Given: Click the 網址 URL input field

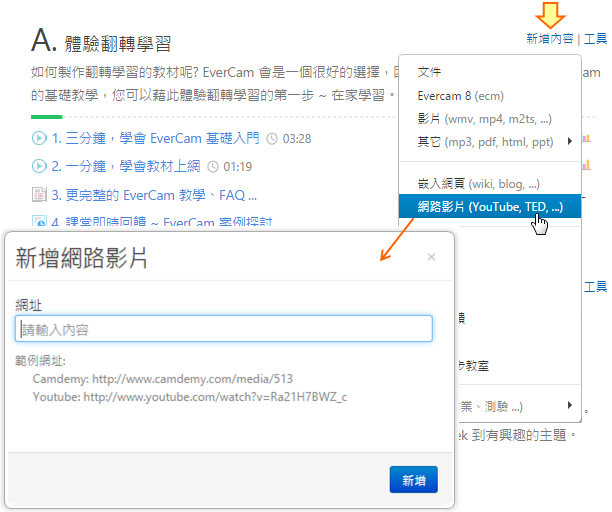Looking at the screenshot, I should coord(224,329).
